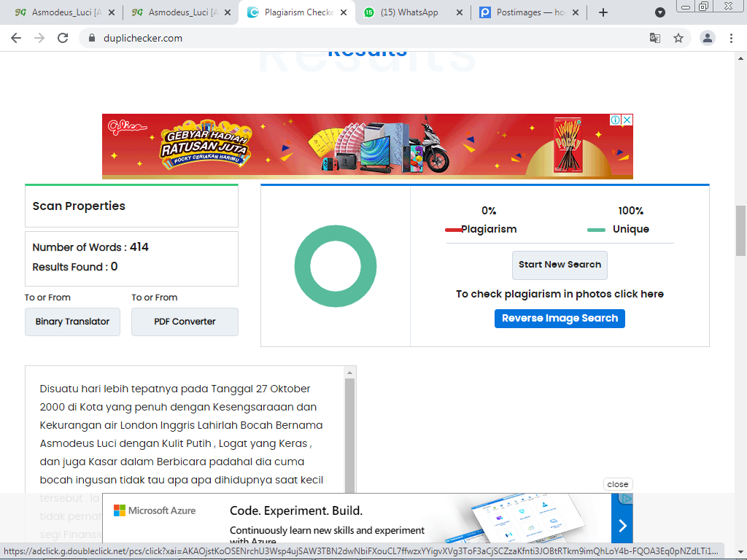747x560 pixels.
Task: Click the green Unique legend swatch
Action: point(596,230)
